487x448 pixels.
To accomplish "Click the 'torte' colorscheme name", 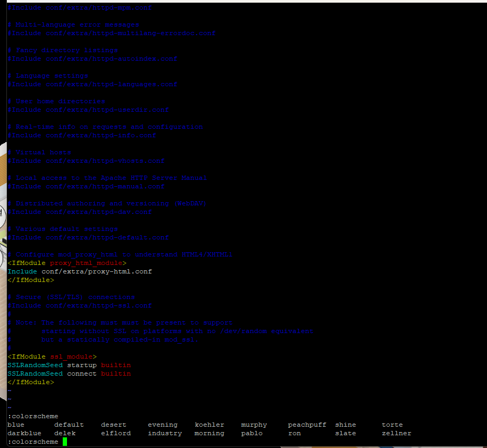I will tap(392, 425).
